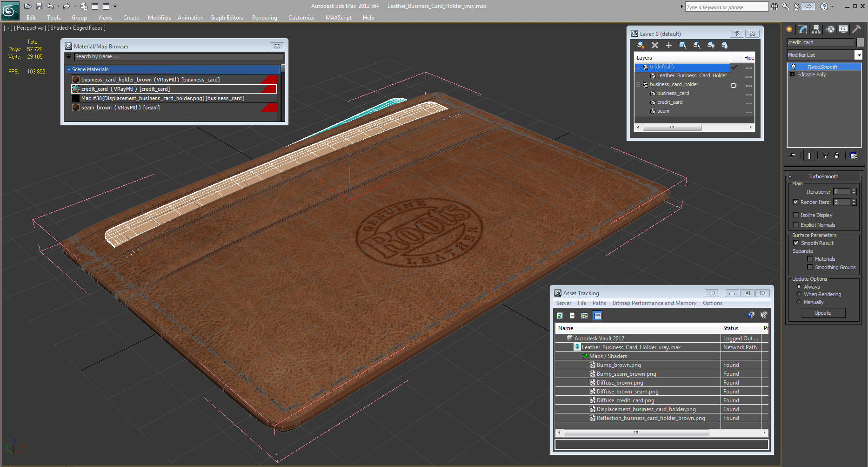Screen dimensions: 868x467
Task: Open the Utilities hammer panel tab
Action: [x=856, y=29]
